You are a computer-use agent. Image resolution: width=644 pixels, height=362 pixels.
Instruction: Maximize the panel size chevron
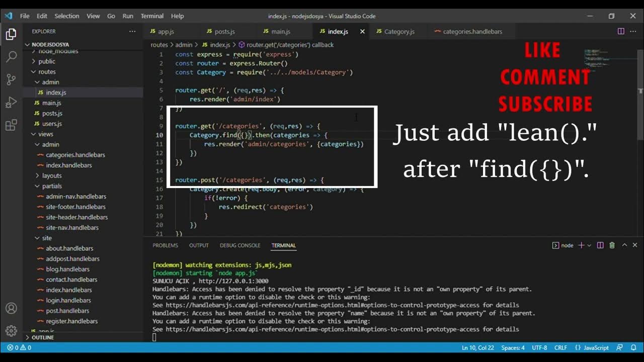point(624,245)
